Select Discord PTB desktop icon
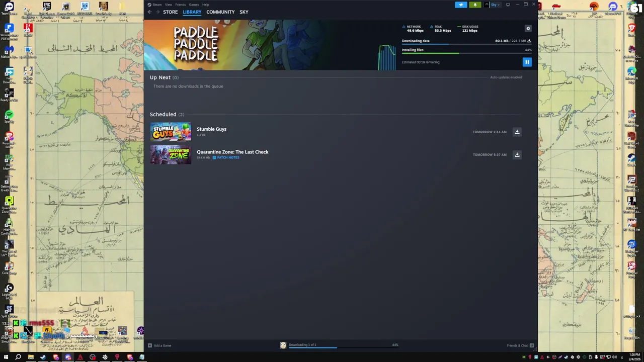Screen dimensions: 644x362 tap(613, 9)
